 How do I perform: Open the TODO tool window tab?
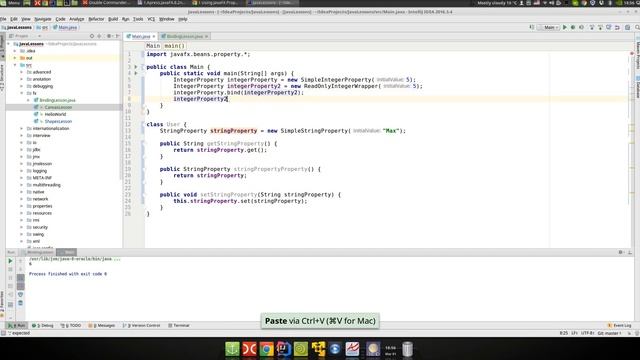pyautogui.click(x=71, y=325)
